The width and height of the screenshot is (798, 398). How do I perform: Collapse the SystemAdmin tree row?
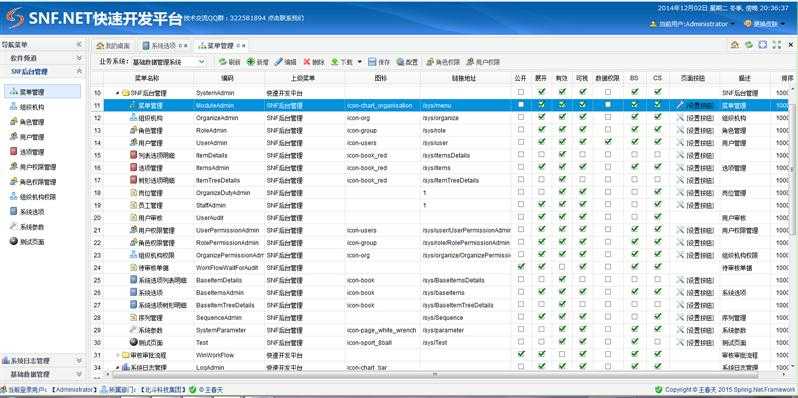118,93
